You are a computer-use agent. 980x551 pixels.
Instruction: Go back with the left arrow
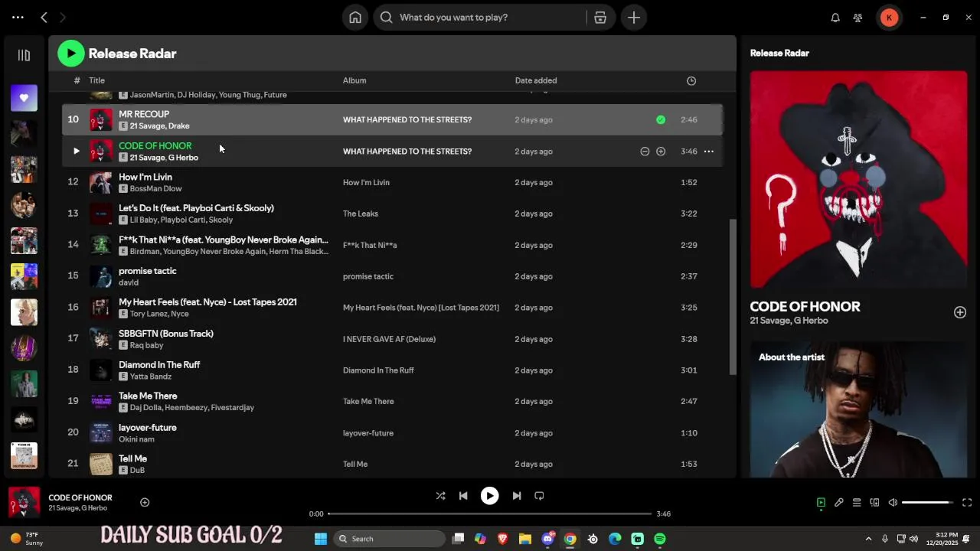coord(44,17)
